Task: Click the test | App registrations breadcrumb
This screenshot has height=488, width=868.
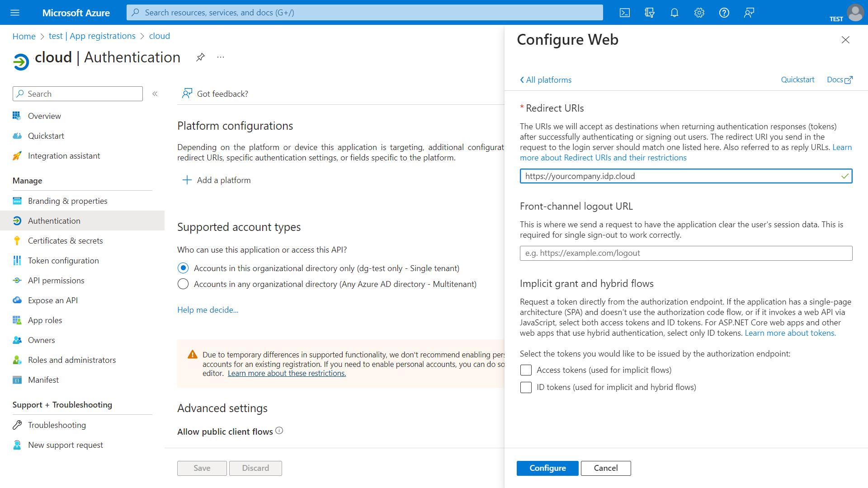Action: pos(92,36)
